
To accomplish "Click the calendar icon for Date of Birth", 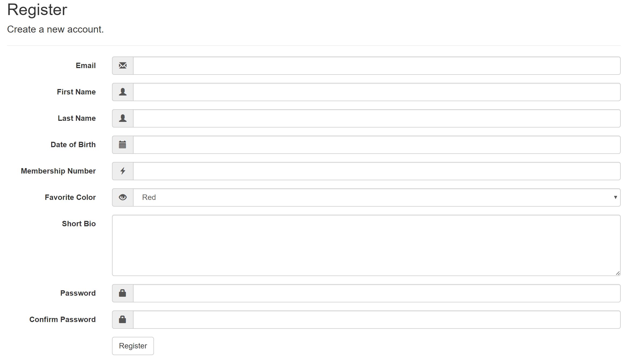I will tap(122, 144).
